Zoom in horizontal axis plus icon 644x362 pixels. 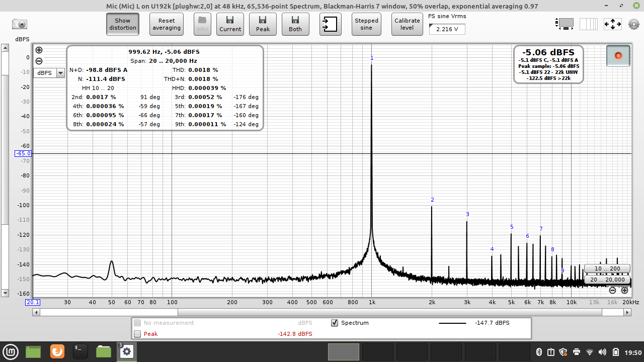(624, 290)
